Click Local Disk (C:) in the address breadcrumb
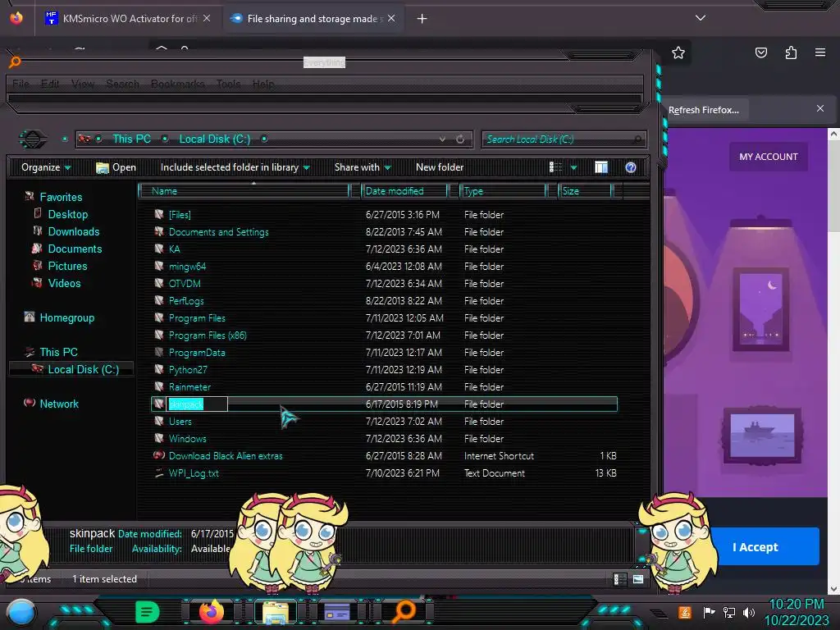The image size is (840, 630). pyautogui.click(x=215, y=139)
